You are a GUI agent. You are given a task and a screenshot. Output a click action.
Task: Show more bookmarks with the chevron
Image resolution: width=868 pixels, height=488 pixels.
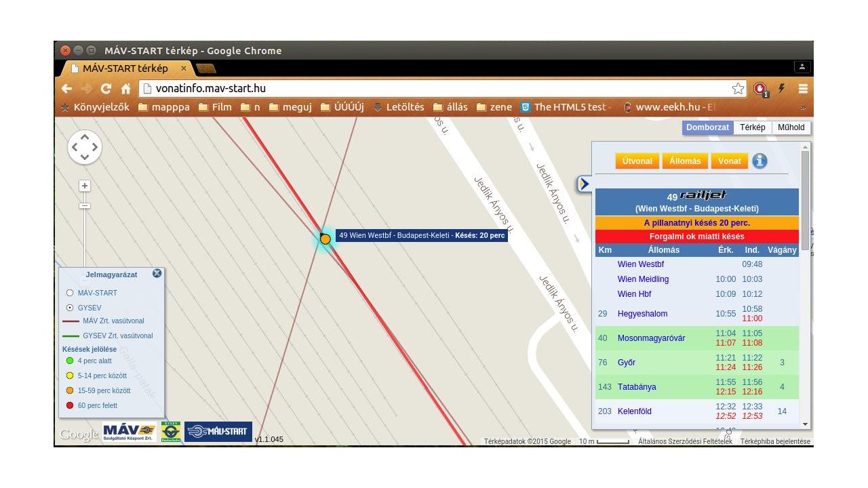click(x=803, y=107)
